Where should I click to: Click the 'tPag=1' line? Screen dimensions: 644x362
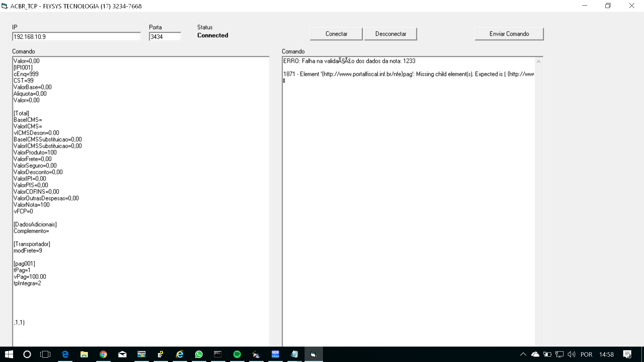tap(22, 270)
